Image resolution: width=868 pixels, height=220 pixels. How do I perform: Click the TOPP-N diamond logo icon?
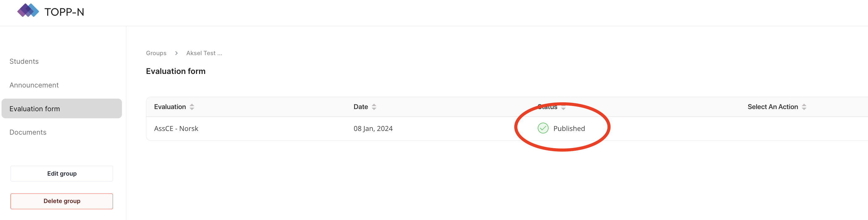pyautogui.click(x=28, y=10)
